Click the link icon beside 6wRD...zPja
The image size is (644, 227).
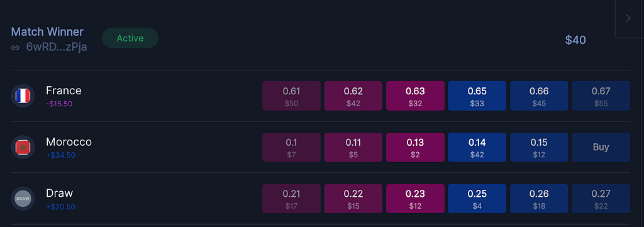[15, 48]
